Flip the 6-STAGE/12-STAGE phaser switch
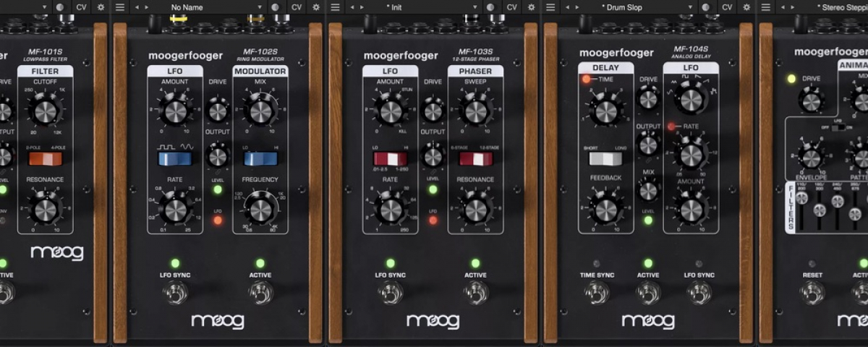 [476, 158]
